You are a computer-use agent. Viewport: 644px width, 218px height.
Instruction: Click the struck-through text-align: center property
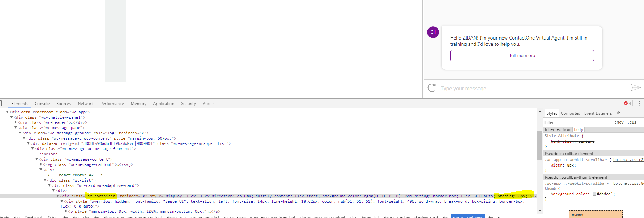click(572, 141)
